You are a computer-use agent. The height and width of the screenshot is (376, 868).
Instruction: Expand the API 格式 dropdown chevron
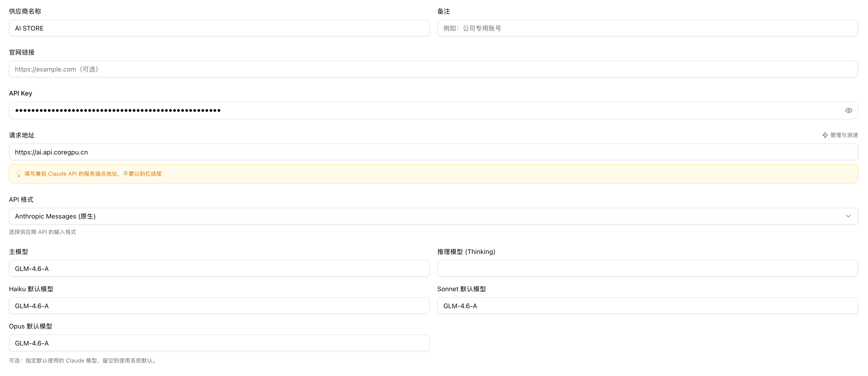pyautogui.click(x=848, y=216)
